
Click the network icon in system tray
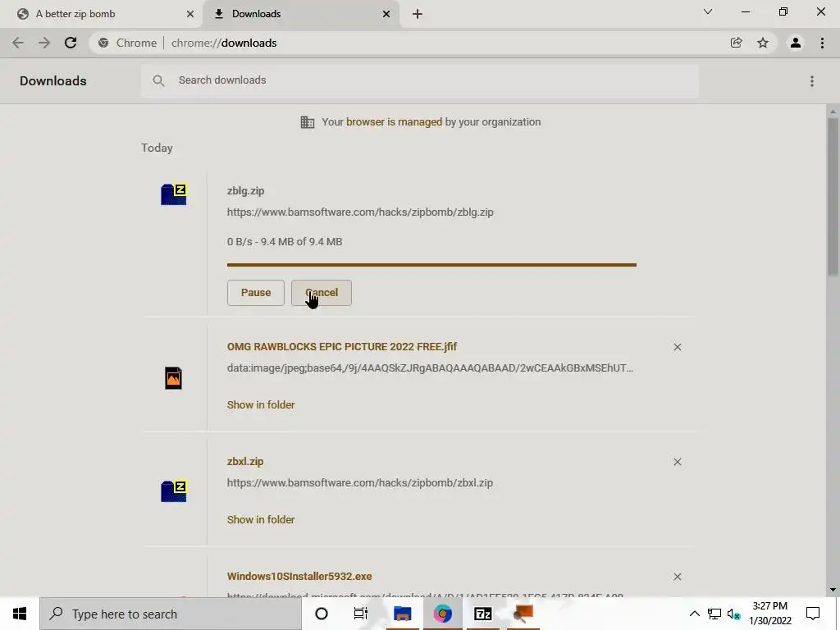pyautogui.click(x=714, y=614)
